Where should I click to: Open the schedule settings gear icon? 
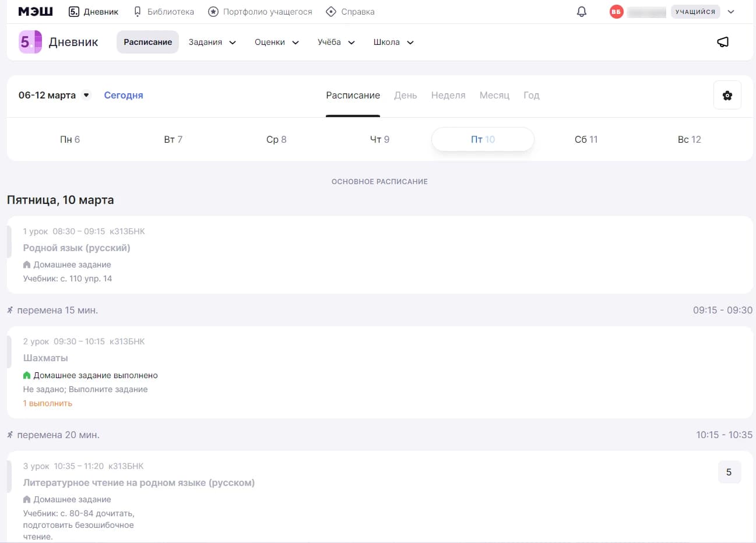click(727, 96)
